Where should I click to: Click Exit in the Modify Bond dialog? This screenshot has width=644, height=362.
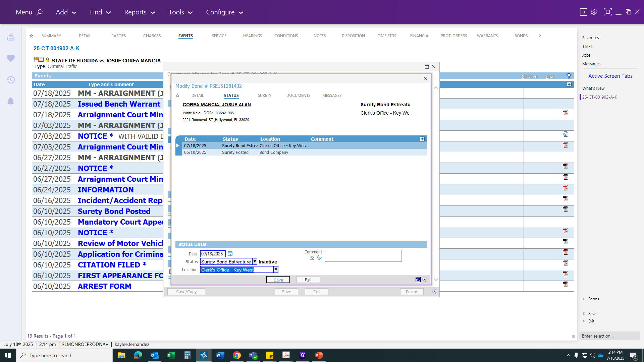[308, 280]
